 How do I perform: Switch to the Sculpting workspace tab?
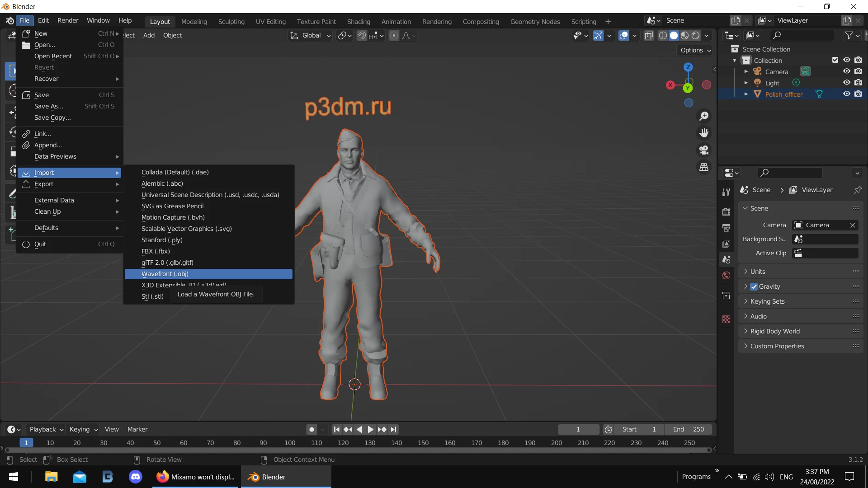tap(231, 21)
